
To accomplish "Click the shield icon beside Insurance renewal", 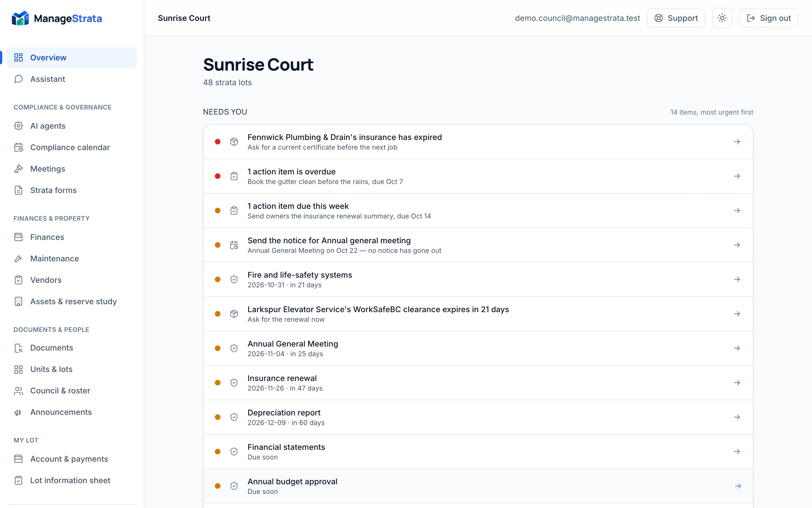I will coord(234,383).
